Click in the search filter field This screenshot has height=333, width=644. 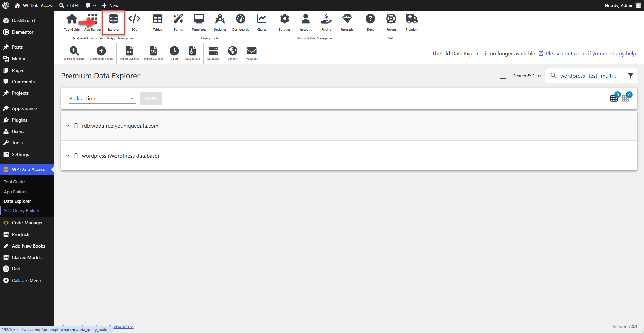[x=588, y=76]
